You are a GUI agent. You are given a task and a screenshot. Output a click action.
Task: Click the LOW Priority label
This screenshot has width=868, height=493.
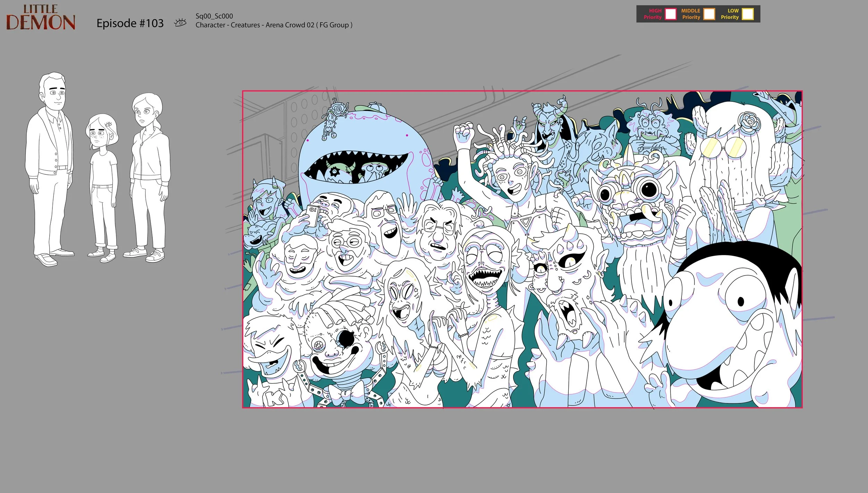[x=730, y=14]
